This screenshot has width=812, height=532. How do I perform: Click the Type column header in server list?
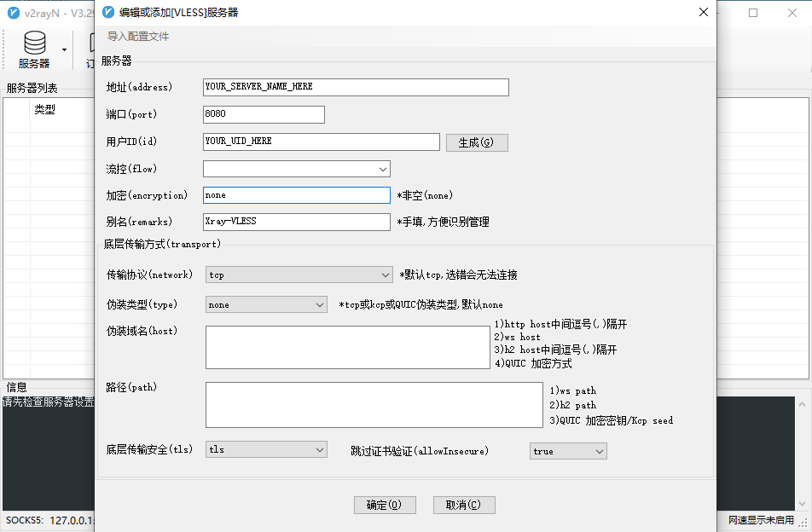coord(44,109)
